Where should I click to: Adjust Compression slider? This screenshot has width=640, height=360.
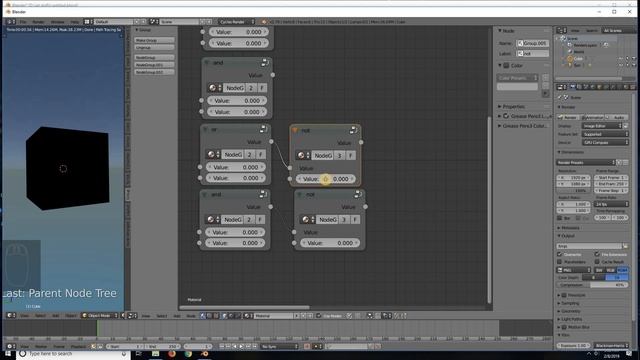pyautogui.click(x=593, y=285)
